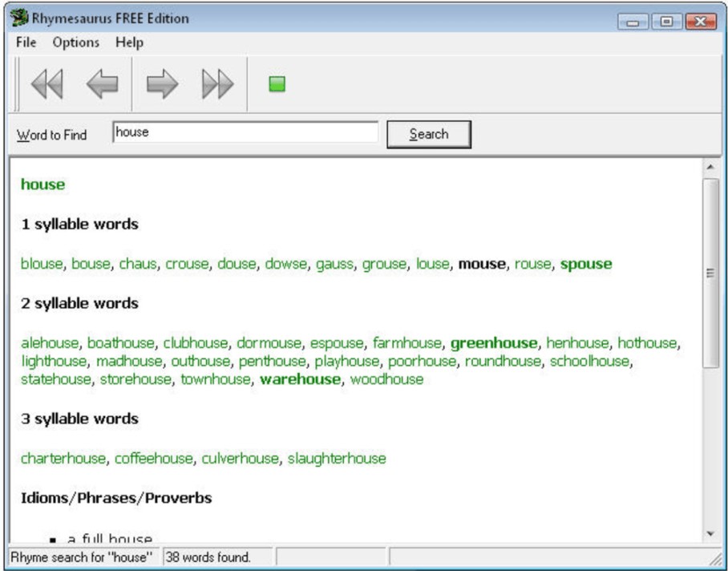Jump to last with the double right arrow
The image size is (728, 571).
pos(218,84)
